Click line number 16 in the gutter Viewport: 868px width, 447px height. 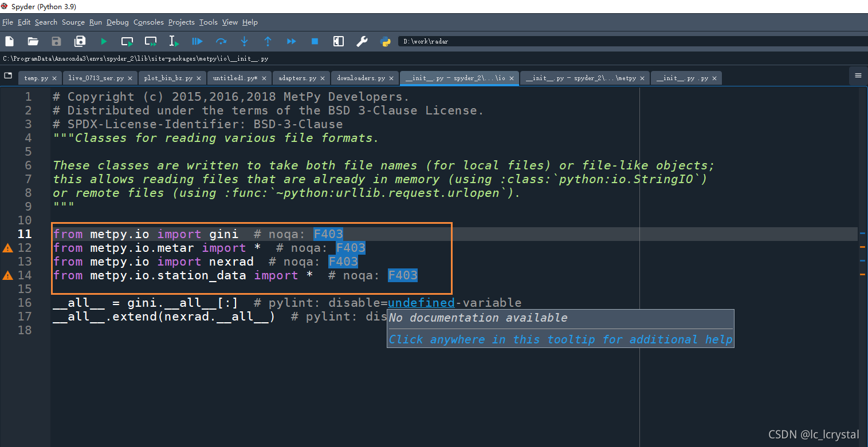click(x=25, y=303)
